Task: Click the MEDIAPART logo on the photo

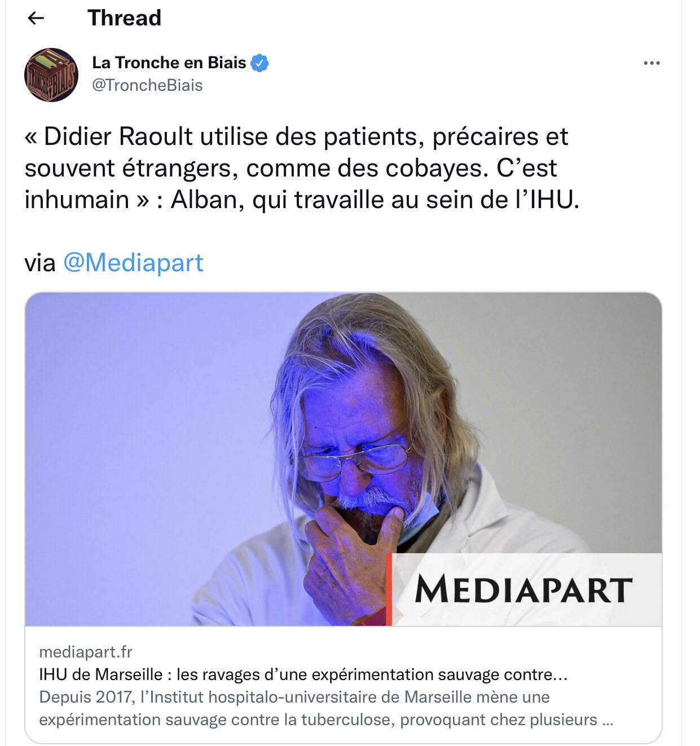Action: click(x=523, y=590)
